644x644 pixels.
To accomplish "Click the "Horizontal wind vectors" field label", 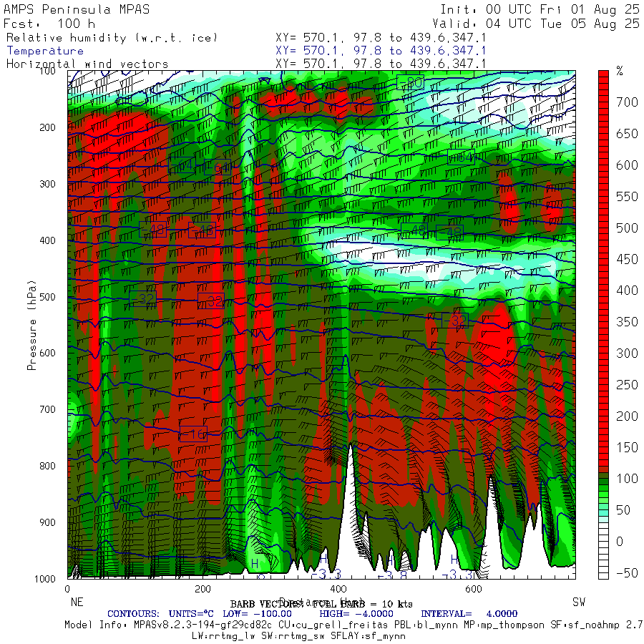I will pos(87,64).
